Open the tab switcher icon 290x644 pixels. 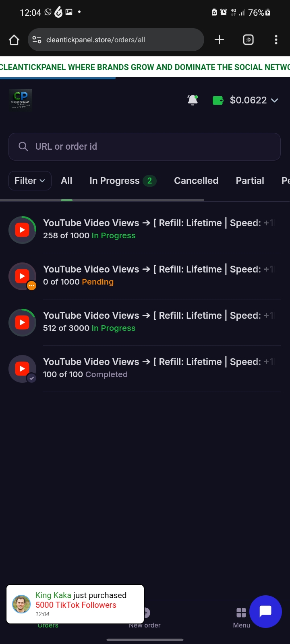[248, 40]
